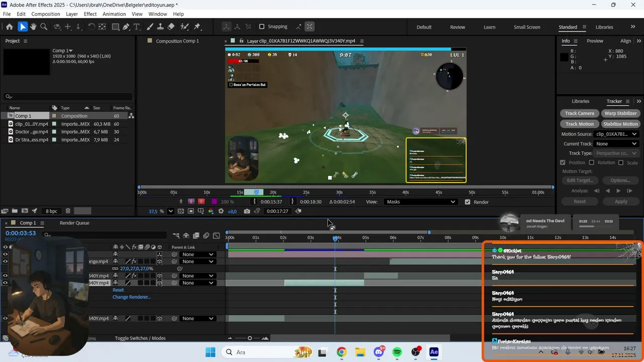Activate the Selection arrow tool
The height and width of the screenshot is (362, 644).
click(23, 27)
